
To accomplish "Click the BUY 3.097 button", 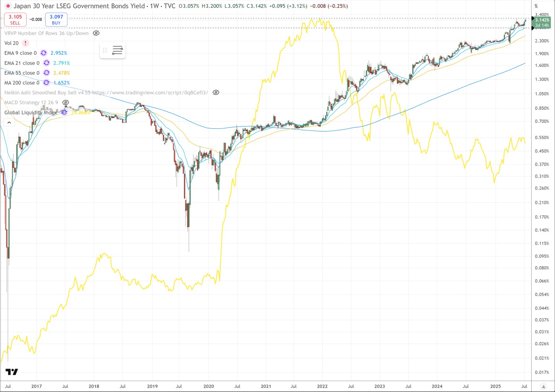I will (x=56, y=19).
